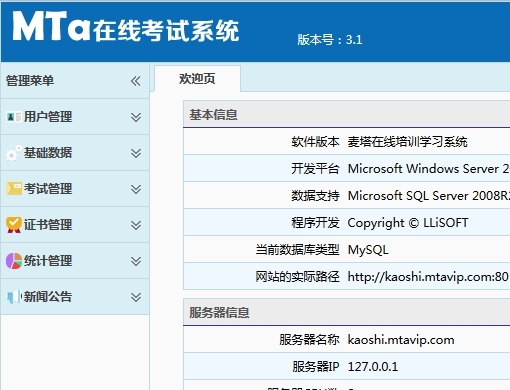The height and width of the screenshot is (390, 510).
Task: Switch to the 欢迎页 tab
Action: pyautogui.click(x=197, y=79)
